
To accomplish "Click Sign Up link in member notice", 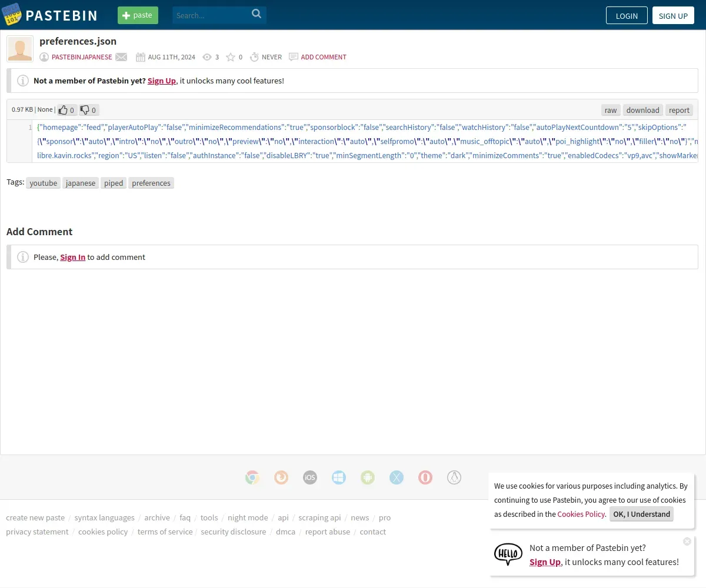I will coord(162,81).
